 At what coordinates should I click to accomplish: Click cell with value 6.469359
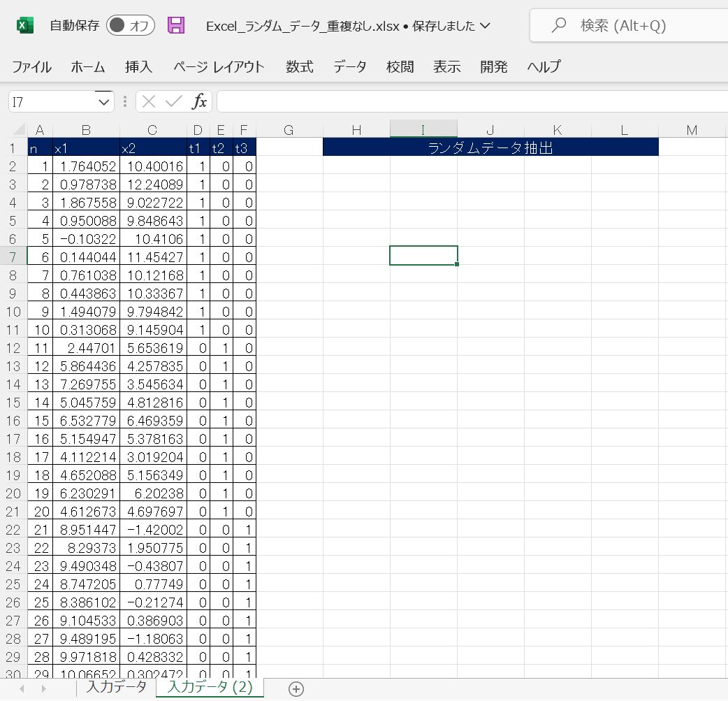tap(153, 421)
